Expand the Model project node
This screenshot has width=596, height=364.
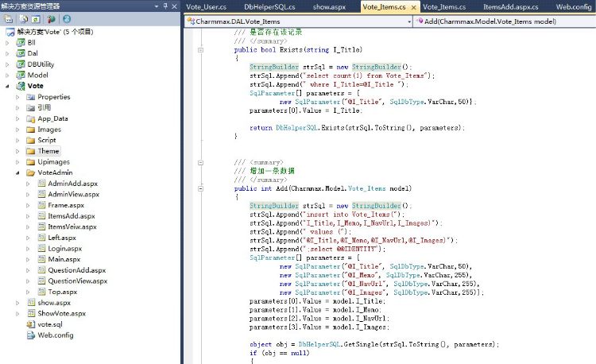coord(7,76)
